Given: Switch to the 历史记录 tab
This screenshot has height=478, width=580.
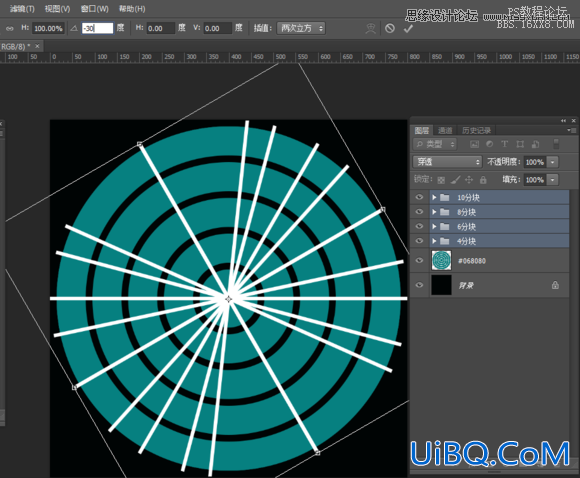Looking at the screenshot, I should pyautogui.click(x=476, y=130).
